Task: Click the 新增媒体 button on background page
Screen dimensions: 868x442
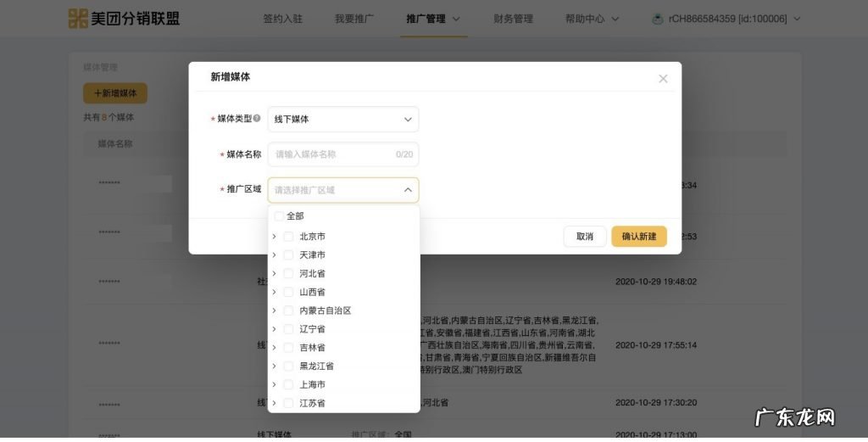Action: (x=115, y=93)
